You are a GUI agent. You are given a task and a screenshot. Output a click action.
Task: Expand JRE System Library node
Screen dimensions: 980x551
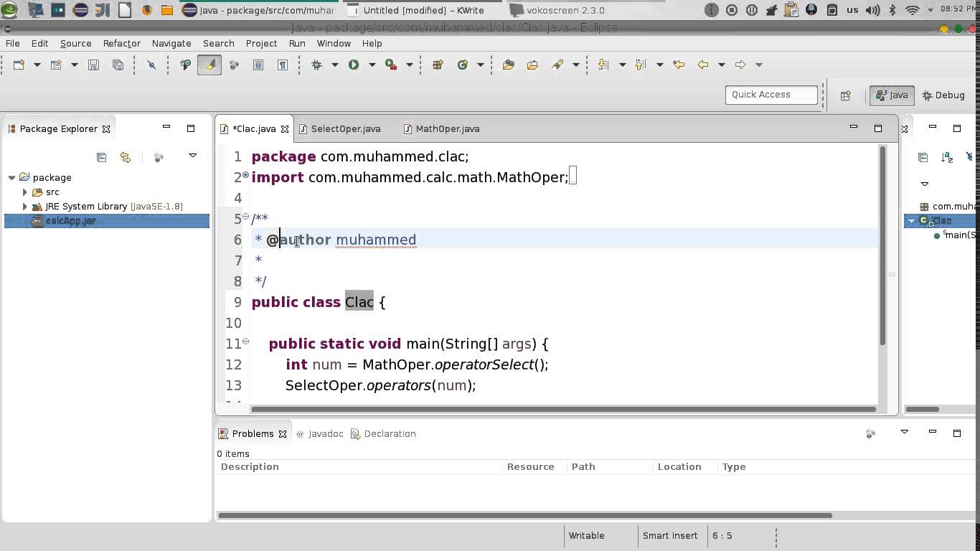click(x=25, y=206)
